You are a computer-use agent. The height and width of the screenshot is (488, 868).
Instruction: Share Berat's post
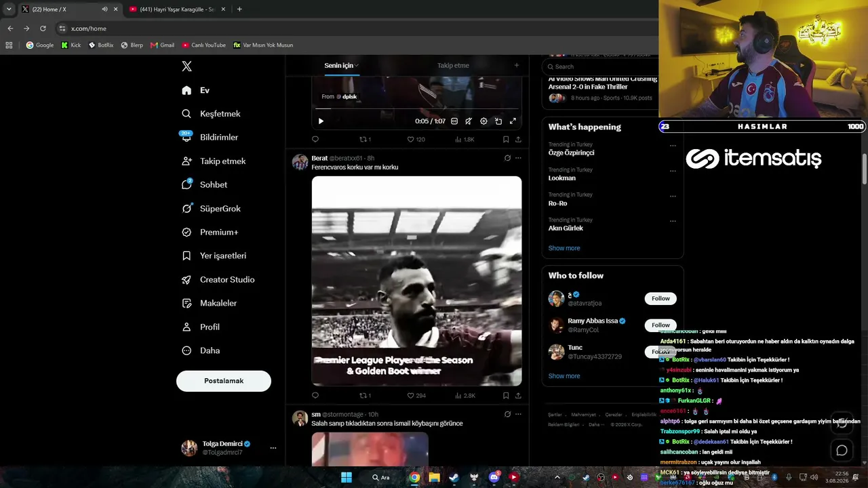(x=518, y=396)
